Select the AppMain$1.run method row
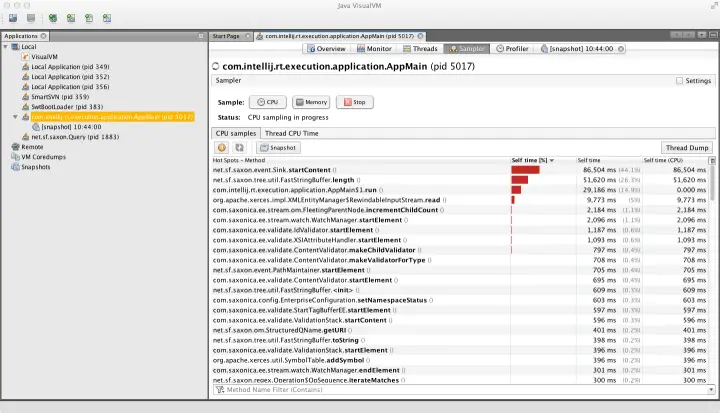 460,190
